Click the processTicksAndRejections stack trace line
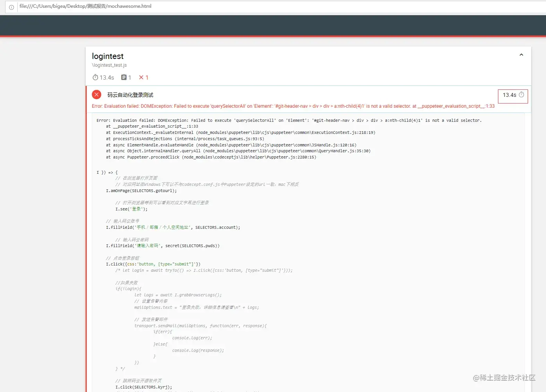The width and height of the screenshot is (546, 392). click(x=185, y=139)
